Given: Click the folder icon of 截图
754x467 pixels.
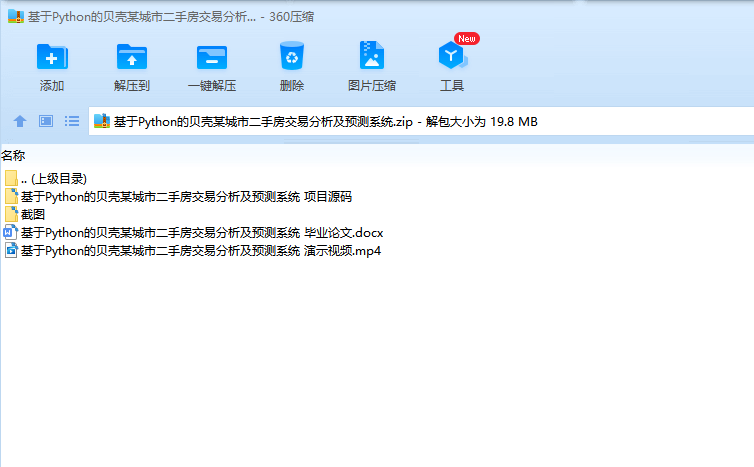Looking at the screenshot, I should 11,214.
